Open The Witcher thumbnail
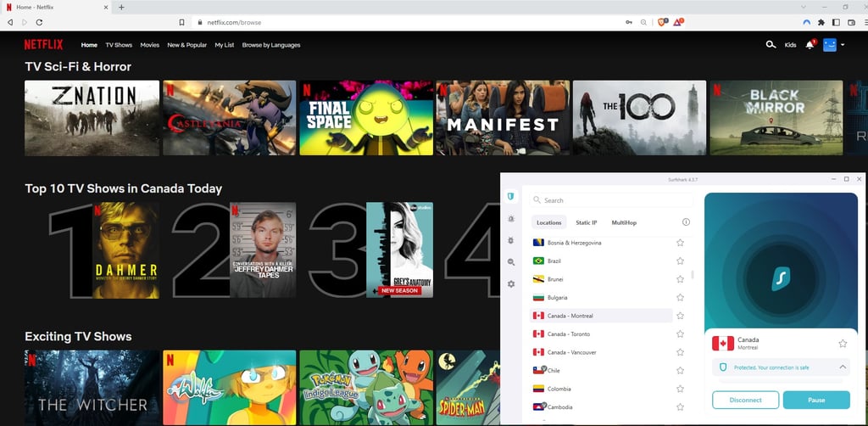Screen dimensions: 868x426 92,388
